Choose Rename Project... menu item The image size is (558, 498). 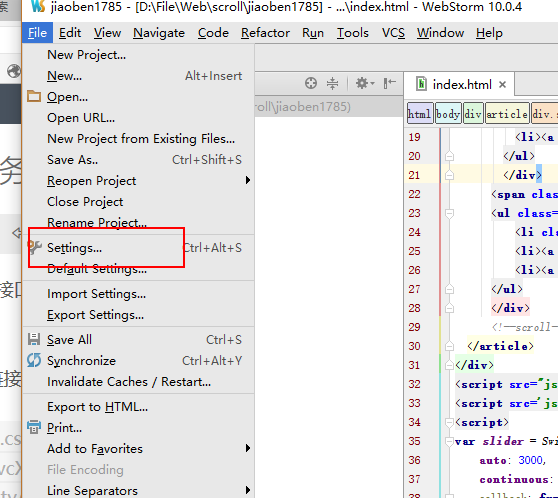[x=138, y=223]
